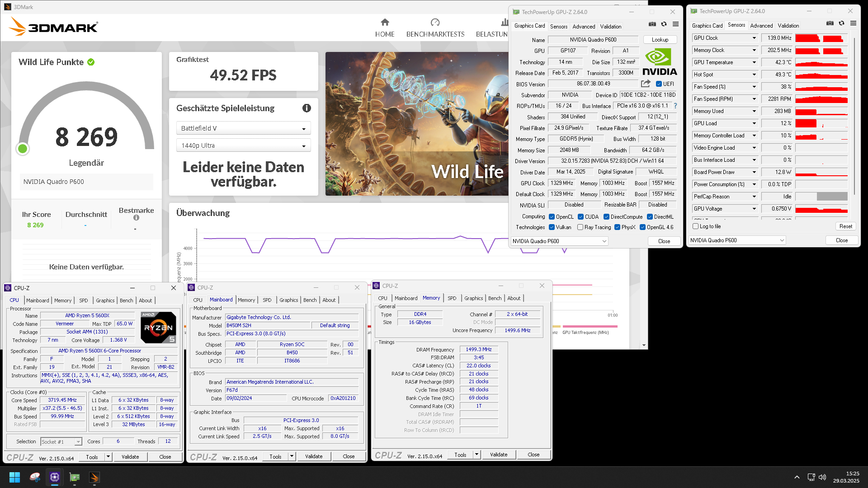This screenshot has width=868, height=488.
Task: Open 3DMark from the taskbar
Action: pos(94,477)
